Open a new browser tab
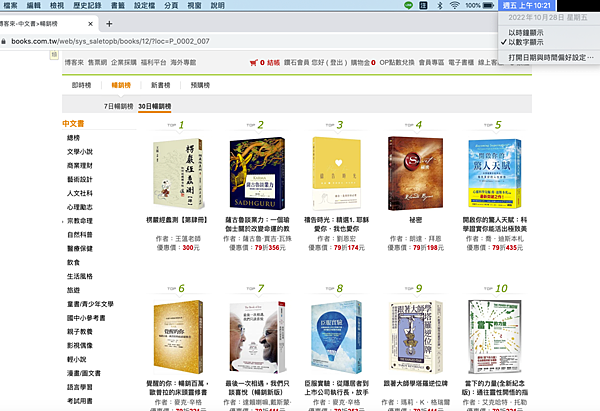This screenshot has width=600, height=411. click(x=109, y=24)
